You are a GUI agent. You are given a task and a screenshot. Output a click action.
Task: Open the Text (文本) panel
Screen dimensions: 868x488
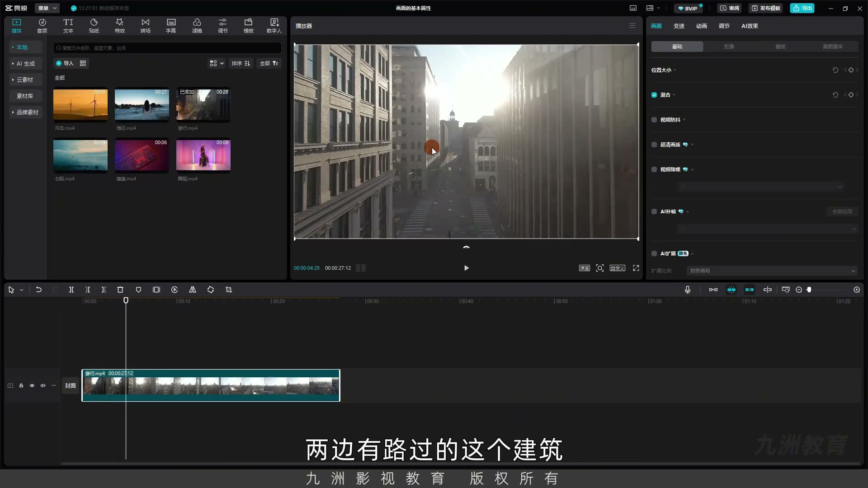point(68,26)
